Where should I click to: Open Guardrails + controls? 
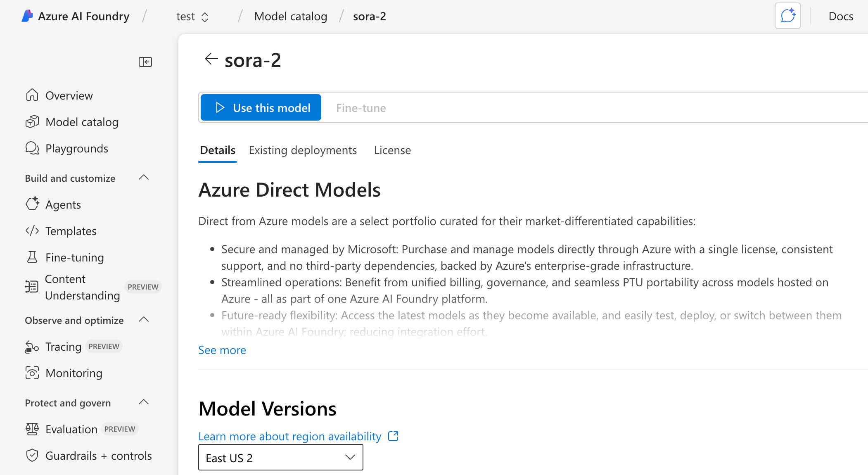click(99, 455)
